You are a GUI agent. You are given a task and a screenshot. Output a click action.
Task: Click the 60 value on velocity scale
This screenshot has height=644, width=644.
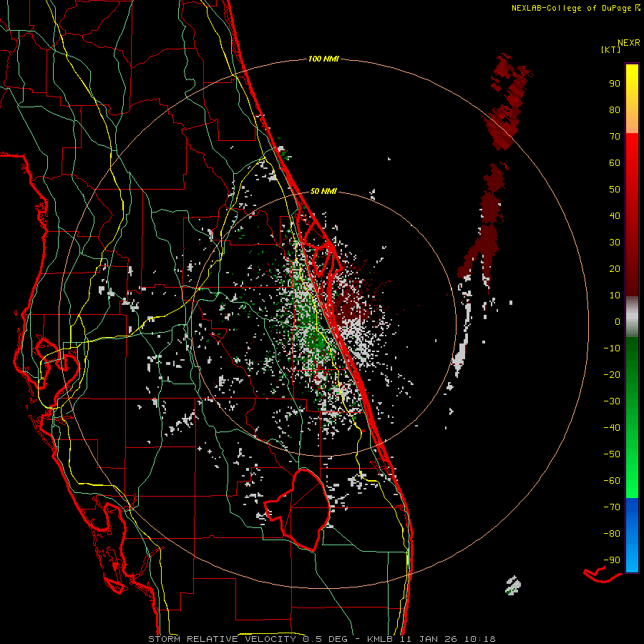pos(615,162)
